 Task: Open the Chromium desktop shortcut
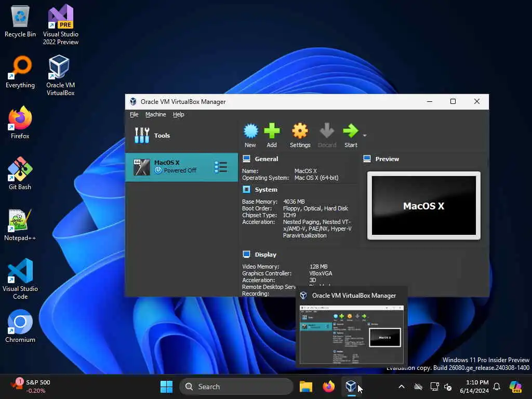pos(20,326)
